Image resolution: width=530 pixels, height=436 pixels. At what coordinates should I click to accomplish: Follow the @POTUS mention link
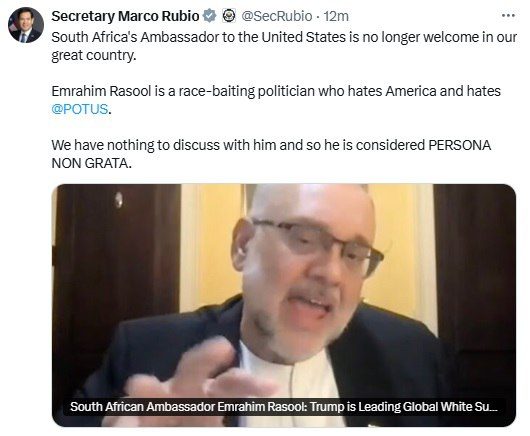tap(80, 109)
